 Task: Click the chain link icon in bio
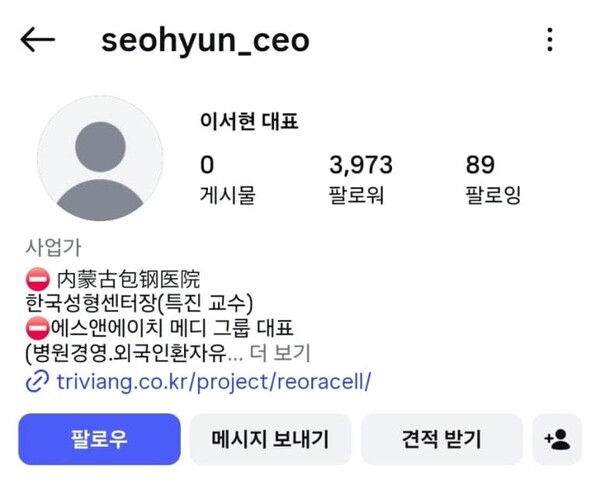click(x=37, y=381)
